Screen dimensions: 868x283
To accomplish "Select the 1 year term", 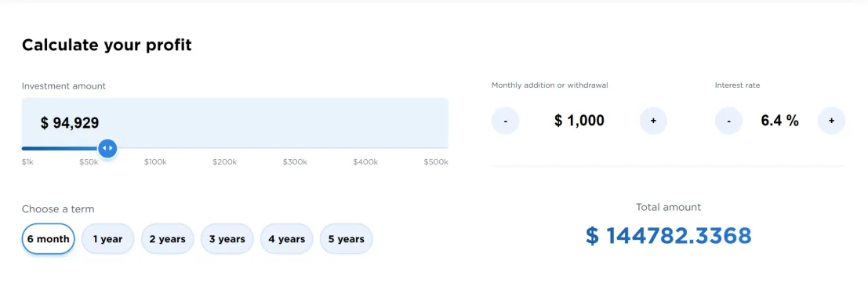I will (x=107, y=238).
